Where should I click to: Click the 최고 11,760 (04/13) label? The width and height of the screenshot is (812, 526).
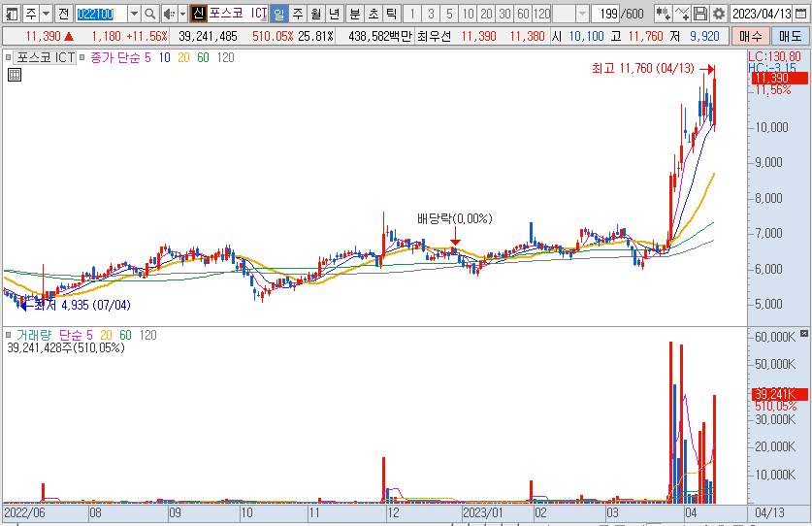point(642,68)
